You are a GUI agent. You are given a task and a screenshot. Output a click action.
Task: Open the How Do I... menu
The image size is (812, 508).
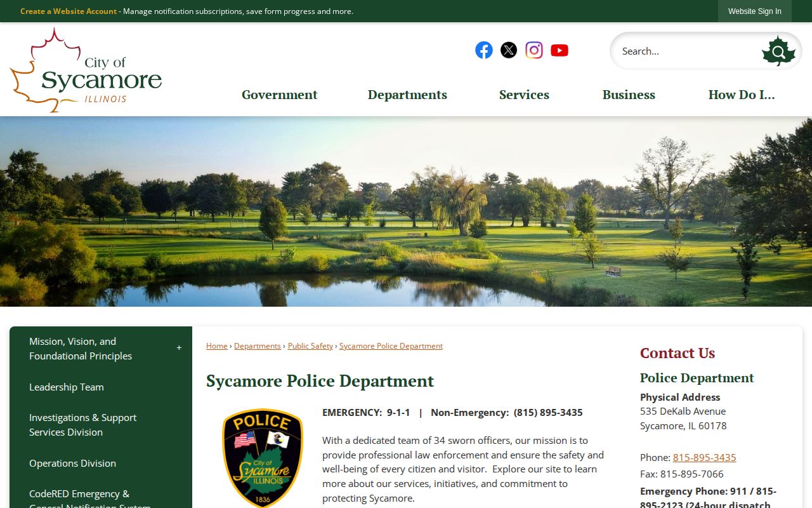pos(742,95)
